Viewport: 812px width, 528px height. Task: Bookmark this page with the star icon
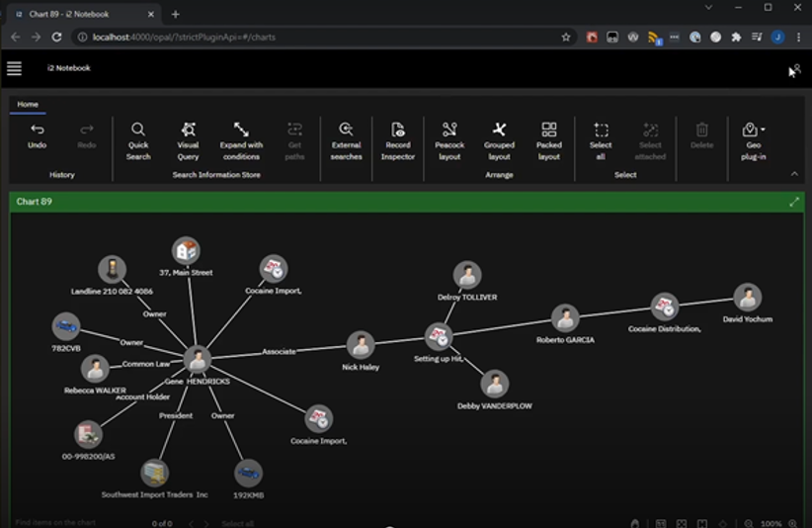click(x=566, y=37)
